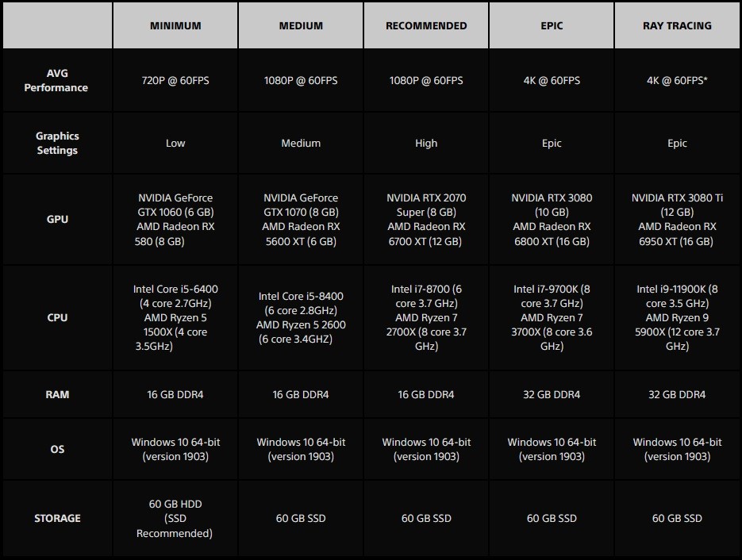Click the RECOMMENDED column header
This screenshot has width=742, height=560.
(426, 25)
